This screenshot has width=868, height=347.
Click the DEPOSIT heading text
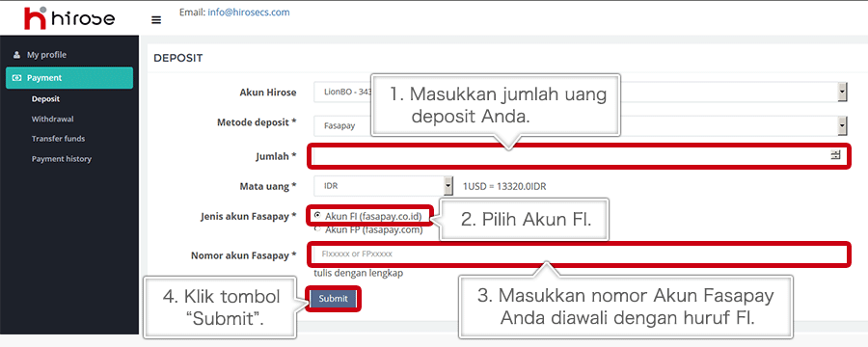[x=178, y=58]
